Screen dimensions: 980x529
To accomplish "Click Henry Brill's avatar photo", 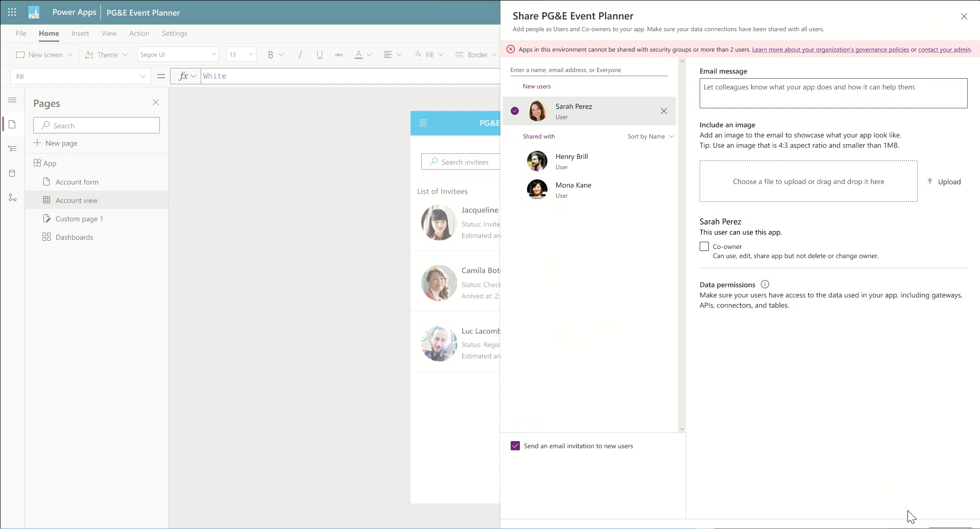I will tap(537, 161).
